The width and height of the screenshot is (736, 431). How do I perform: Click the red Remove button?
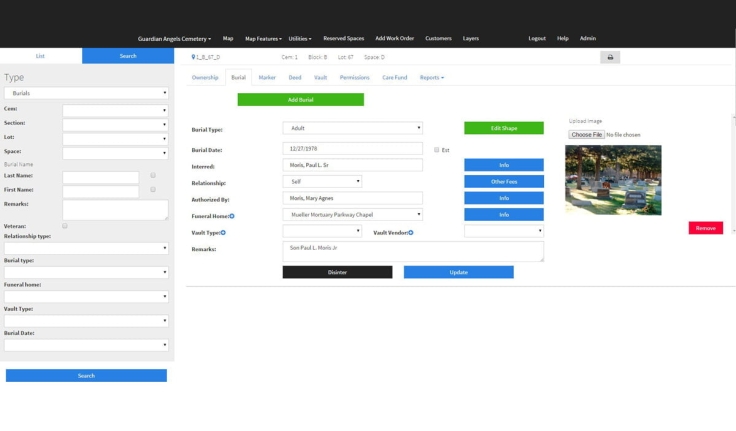point(705,228)
